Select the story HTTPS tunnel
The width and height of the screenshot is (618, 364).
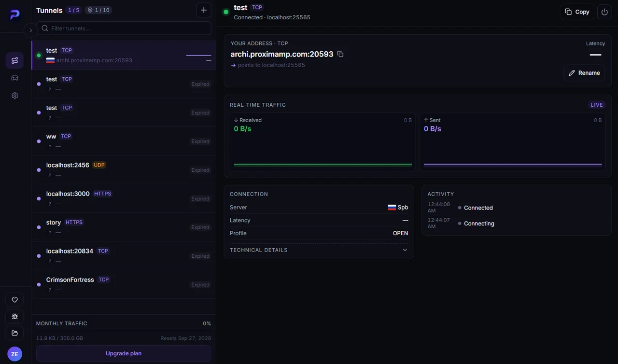pyautogui.click(x=124, y=227)
